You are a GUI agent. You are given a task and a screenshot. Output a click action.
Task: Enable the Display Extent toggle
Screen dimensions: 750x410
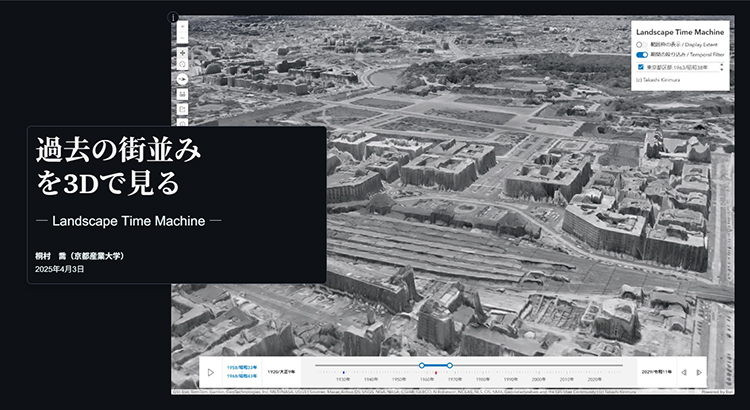click(x=640, y=44)
